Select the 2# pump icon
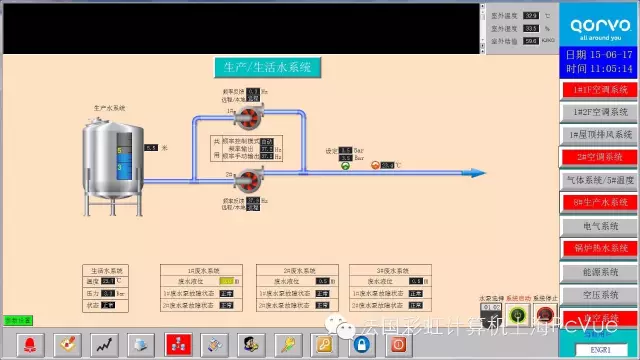This screenshot has width=640, height=360. [x=248, y=180]
